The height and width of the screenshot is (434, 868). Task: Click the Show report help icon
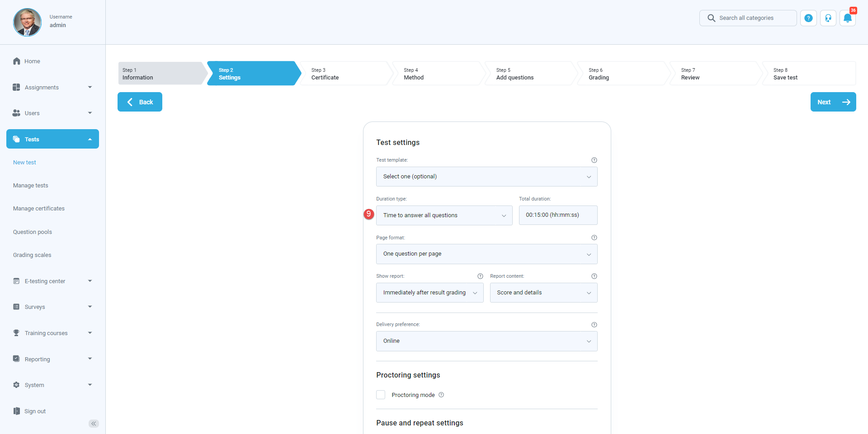[x=480, y=276]
